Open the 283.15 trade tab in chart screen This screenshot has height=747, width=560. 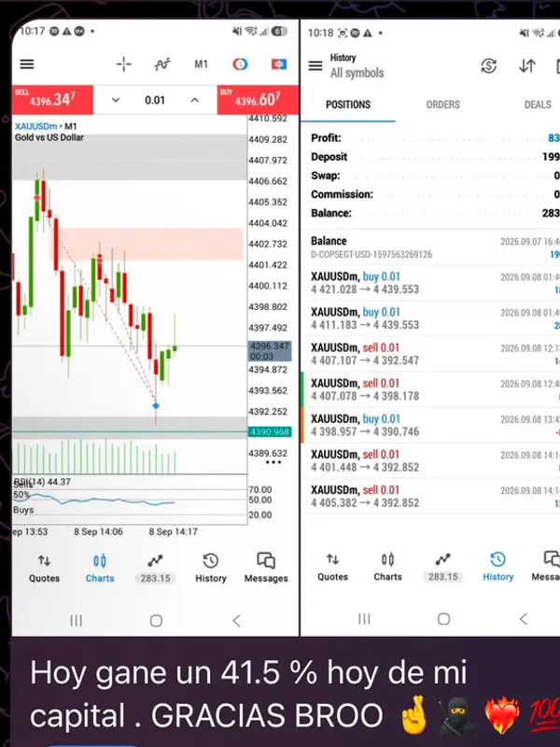pyautogui.click(x=155, y=569)
